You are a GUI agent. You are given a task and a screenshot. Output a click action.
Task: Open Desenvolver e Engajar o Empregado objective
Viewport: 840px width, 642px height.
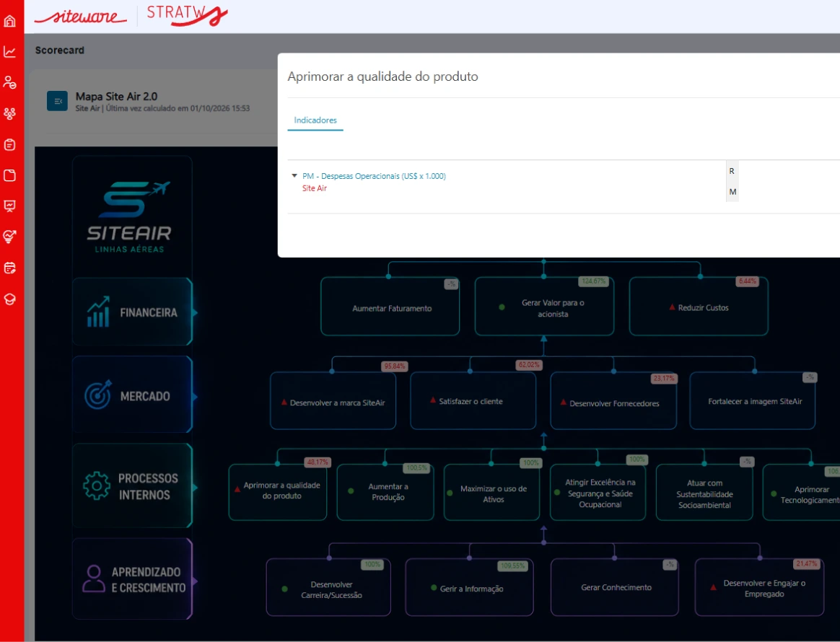pyautogui.click(x=760, y=587)
